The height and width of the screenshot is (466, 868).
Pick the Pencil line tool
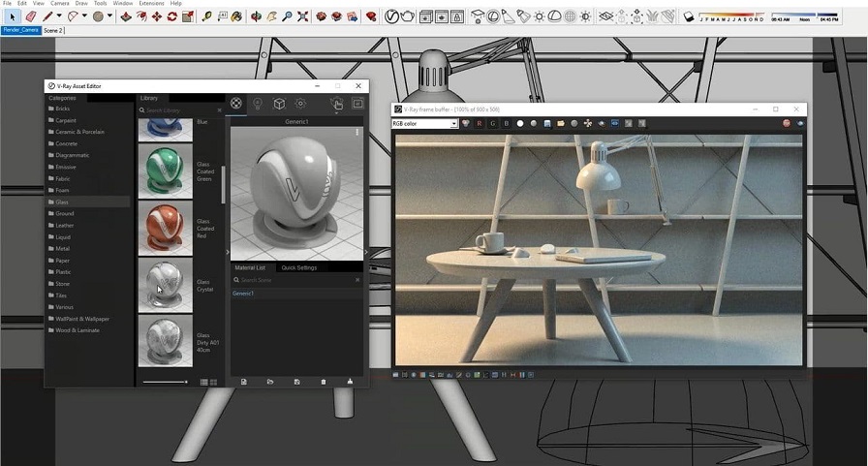[48, 16]
